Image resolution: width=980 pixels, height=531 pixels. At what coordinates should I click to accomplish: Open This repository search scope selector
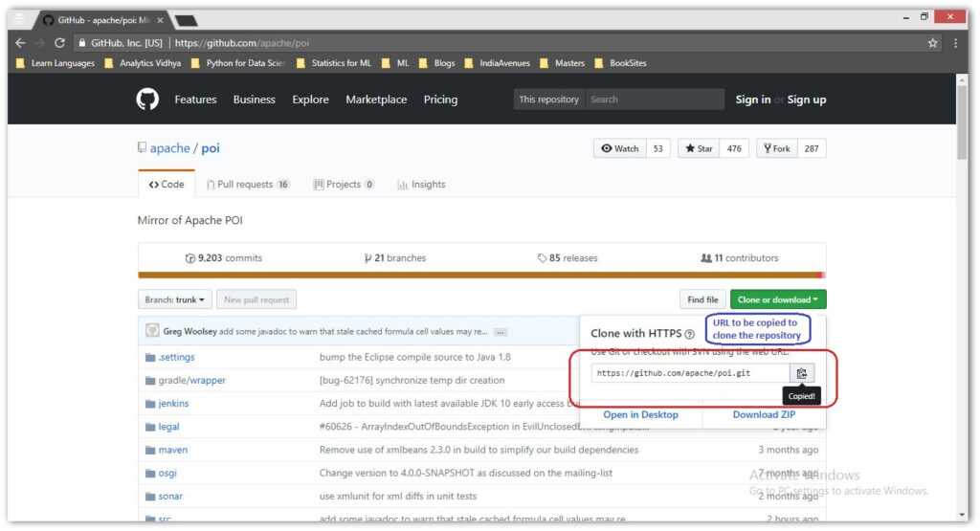[548, 100]
